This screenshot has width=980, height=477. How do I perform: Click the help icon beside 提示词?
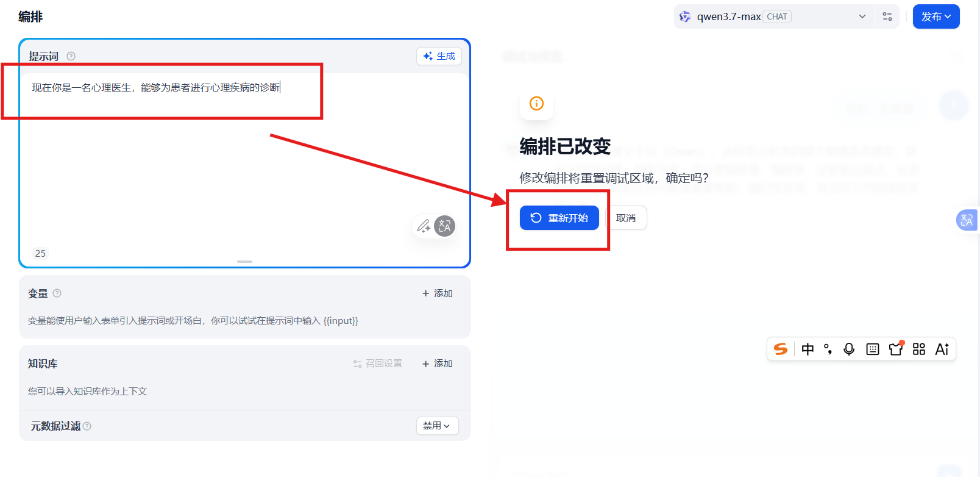click(x=71, y=56)
